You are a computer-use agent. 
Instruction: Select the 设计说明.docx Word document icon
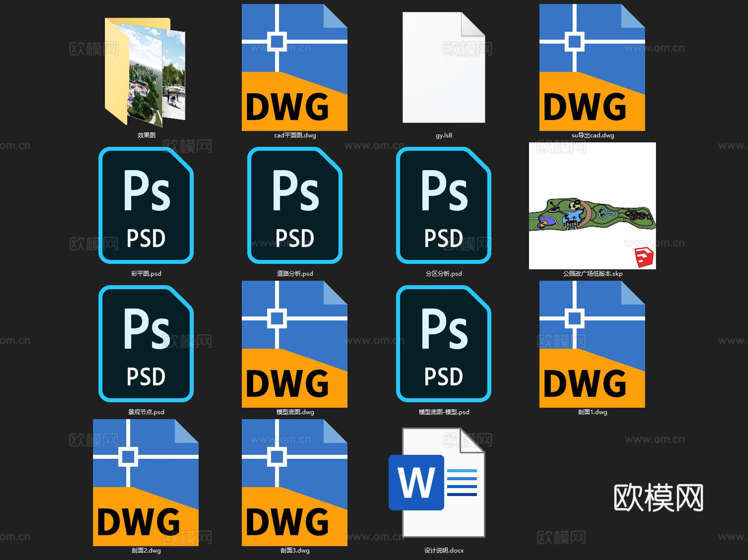tap(437, 482)
